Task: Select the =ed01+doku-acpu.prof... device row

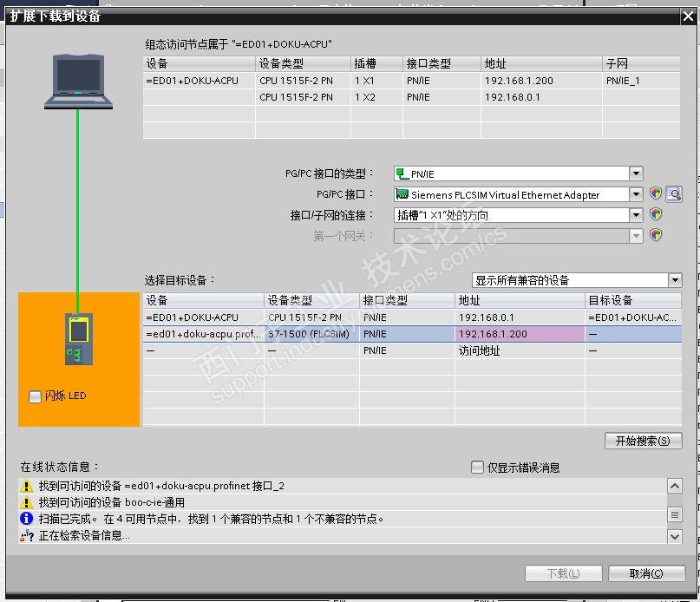Action: [x=412, y=334]
